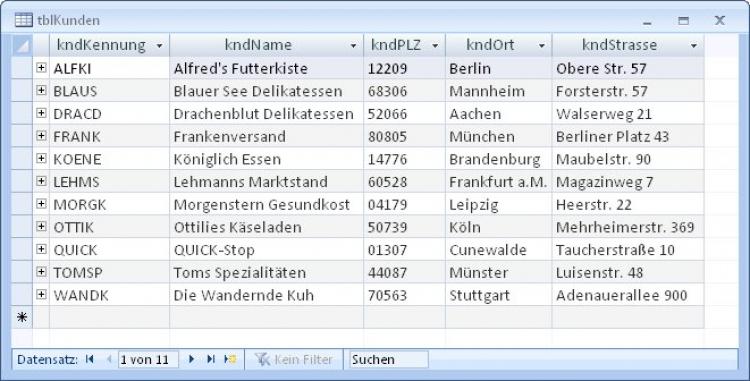
Task: Select row selector for ALFKI record
Action: [x=22, y=68]
